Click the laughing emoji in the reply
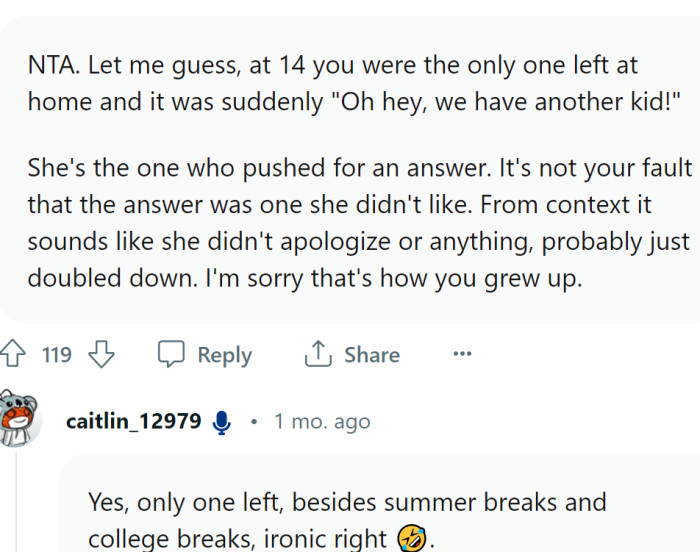The image size is (700, 552). click(x=410, y=539)
